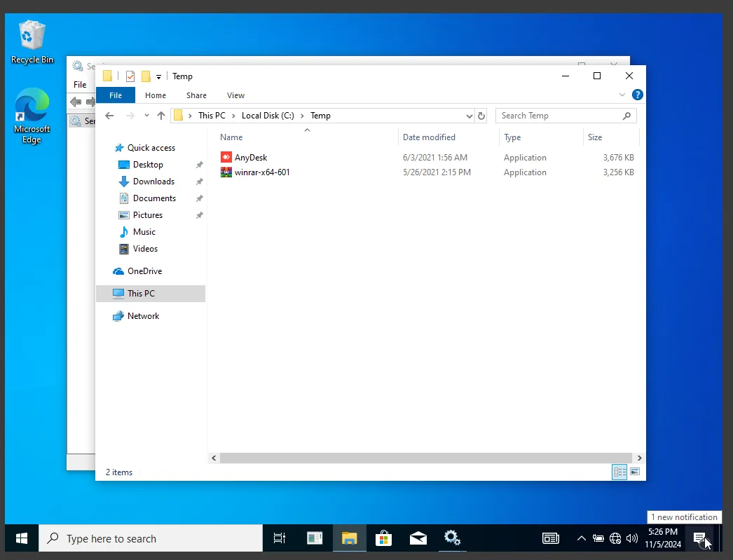733x560 pixels.
Task: Unpin Downloads pin icon in Quick access
Action: (x=199, y=182)
